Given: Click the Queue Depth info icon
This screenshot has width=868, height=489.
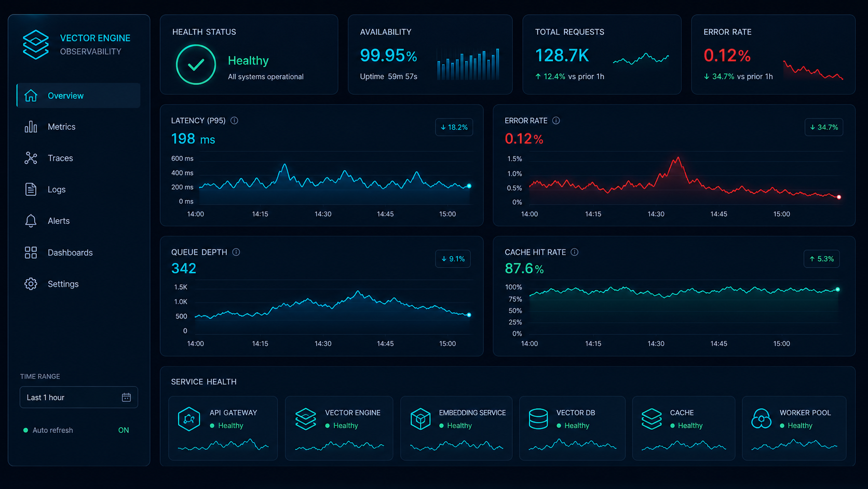Looking at the screenshot, I should [236, 252].
